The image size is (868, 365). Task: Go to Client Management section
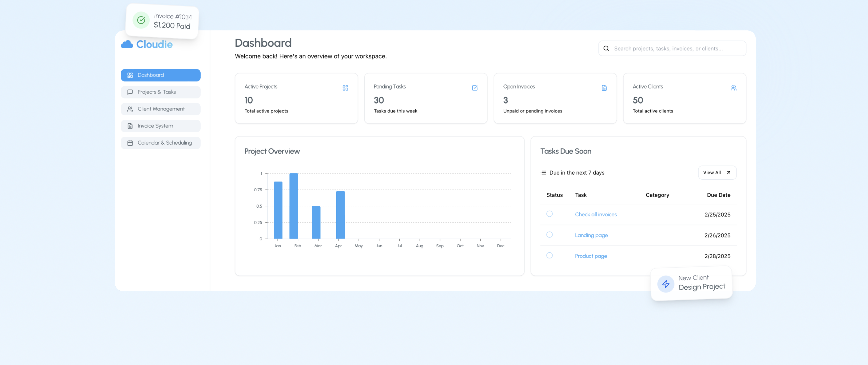coord(161,109)
